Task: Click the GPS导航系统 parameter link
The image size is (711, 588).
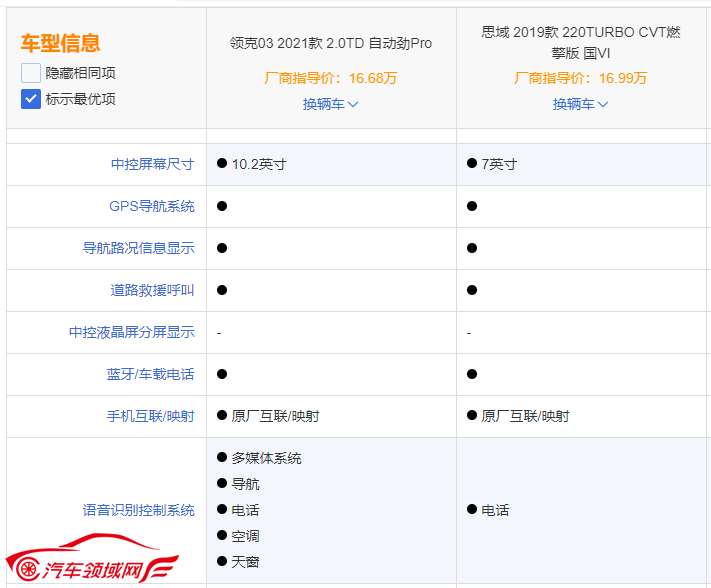Action: click(x=151, y=206)
